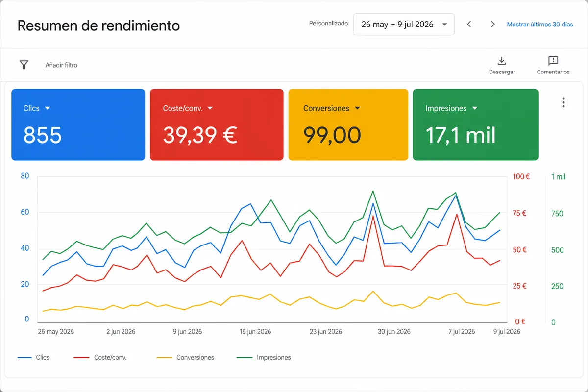Click the 26 may 2026 axis label

coord(56,332)
